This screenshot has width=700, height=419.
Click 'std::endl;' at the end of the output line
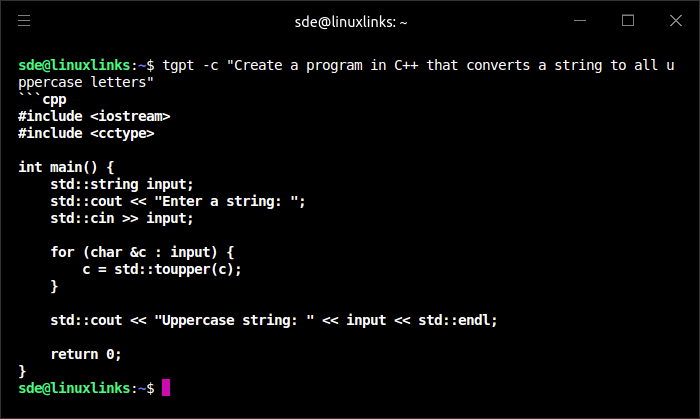457,320
